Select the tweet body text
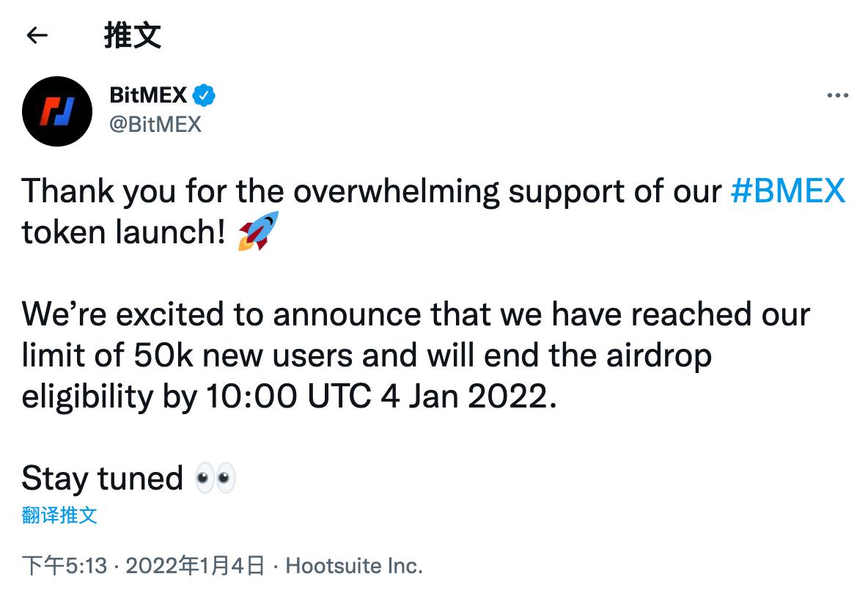868x601 pixels. click(367, 314)
